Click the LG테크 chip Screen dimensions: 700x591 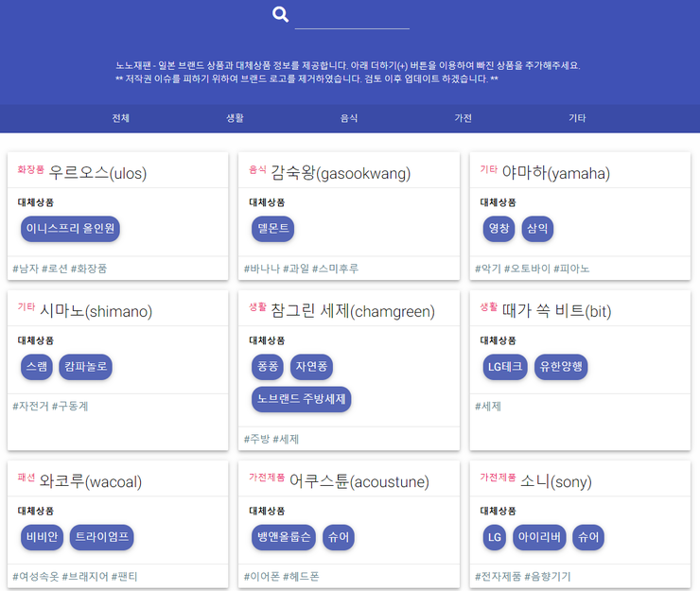(505, 367)
